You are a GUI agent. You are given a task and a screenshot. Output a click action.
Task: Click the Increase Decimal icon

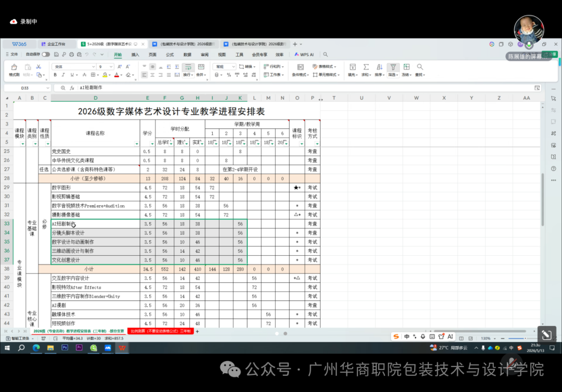(x=245, y=75)
